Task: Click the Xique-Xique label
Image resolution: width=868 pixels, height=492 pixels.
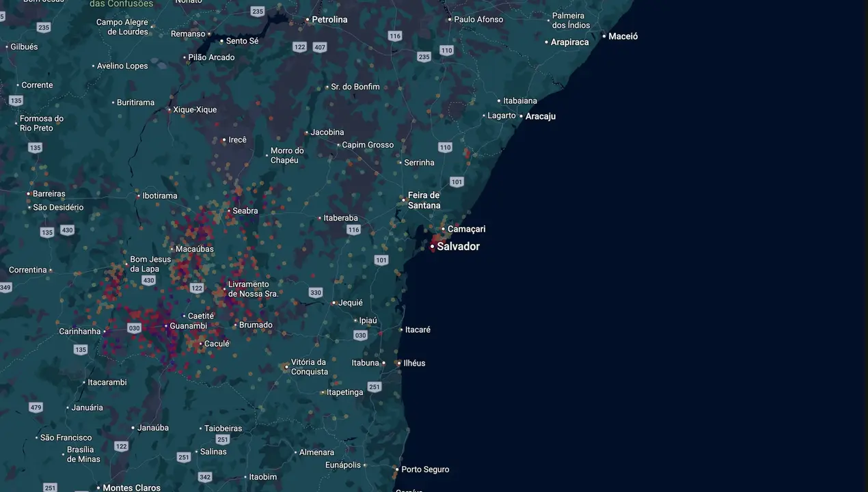Action: [x=195, y=110]
